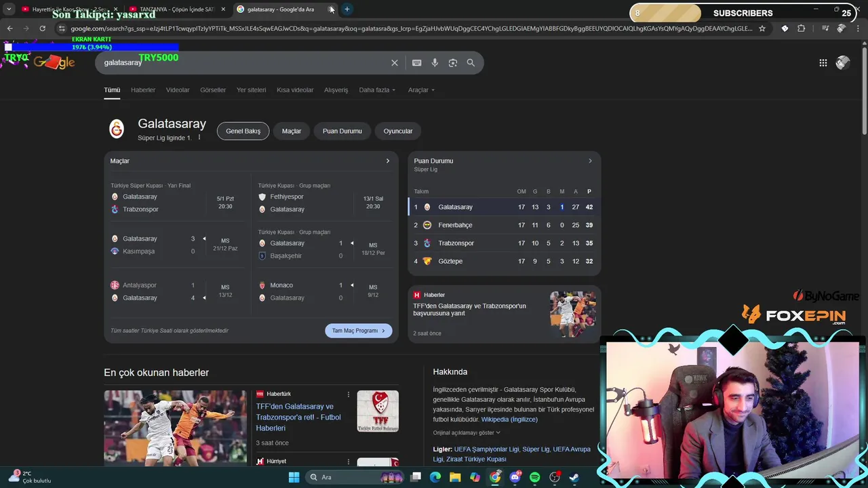This screenshot has width=868, height=488.
Task: Go back to the previous page
Action: pos(9,28)
